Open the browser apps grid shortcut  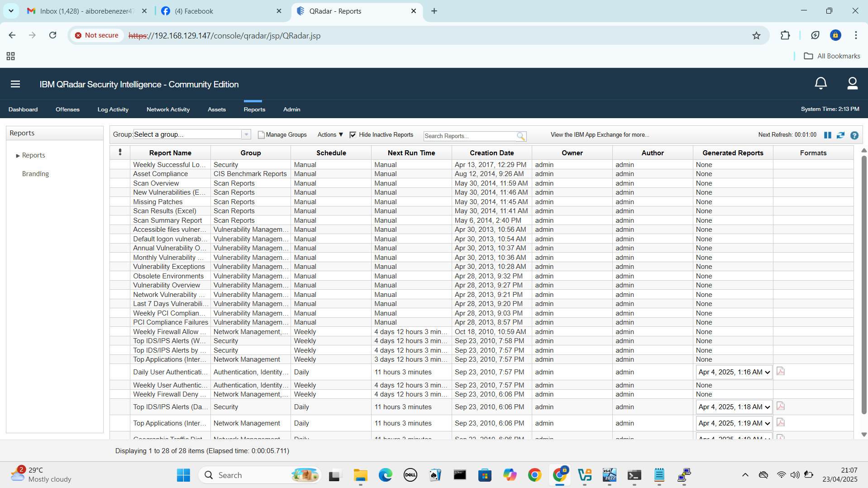[x=11, y=56]
